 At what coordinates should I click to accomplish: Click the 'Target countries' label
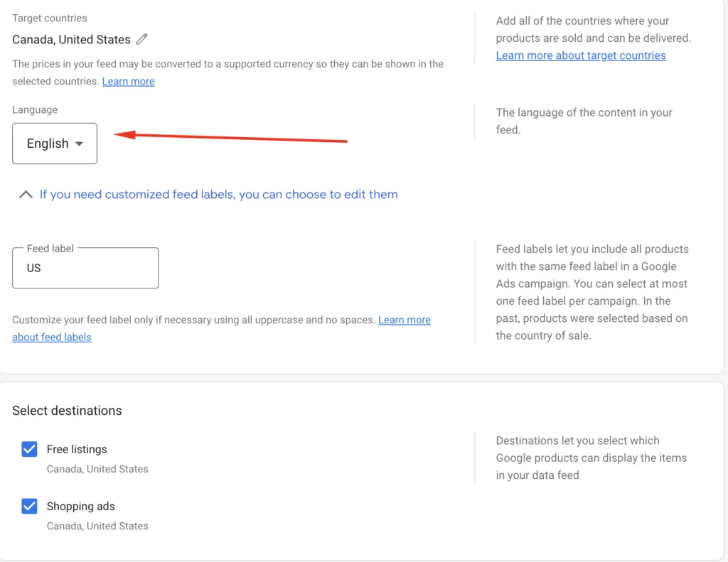(x=50, y=18)
